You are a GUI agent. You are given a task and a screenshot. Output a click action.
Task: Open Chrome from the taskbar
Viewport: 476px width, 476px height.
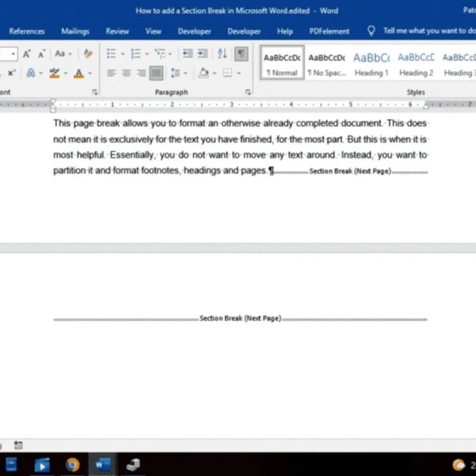tap(73, 464)
